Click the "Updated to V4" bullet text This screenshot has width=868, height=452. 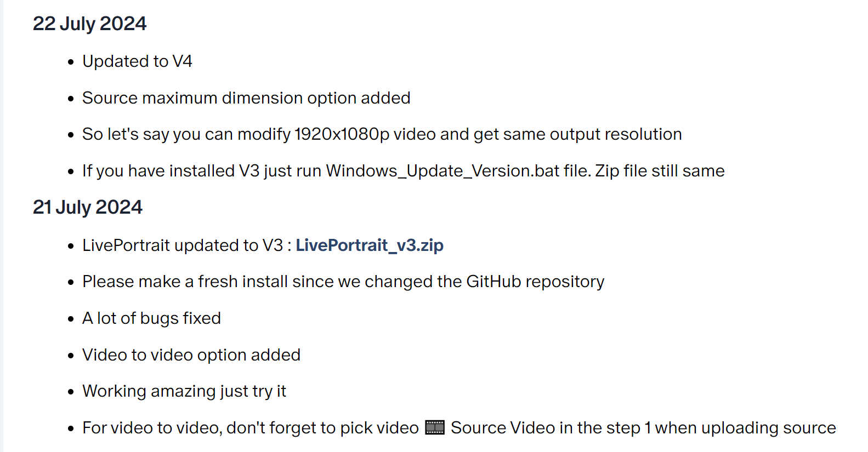(x=137, y=61)
